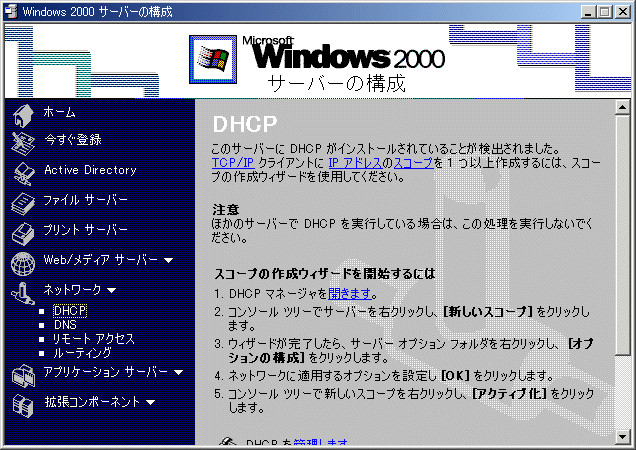Open the プリント サーバー menu entry
This screenshot has height=450, width=636.
(86, 230)
